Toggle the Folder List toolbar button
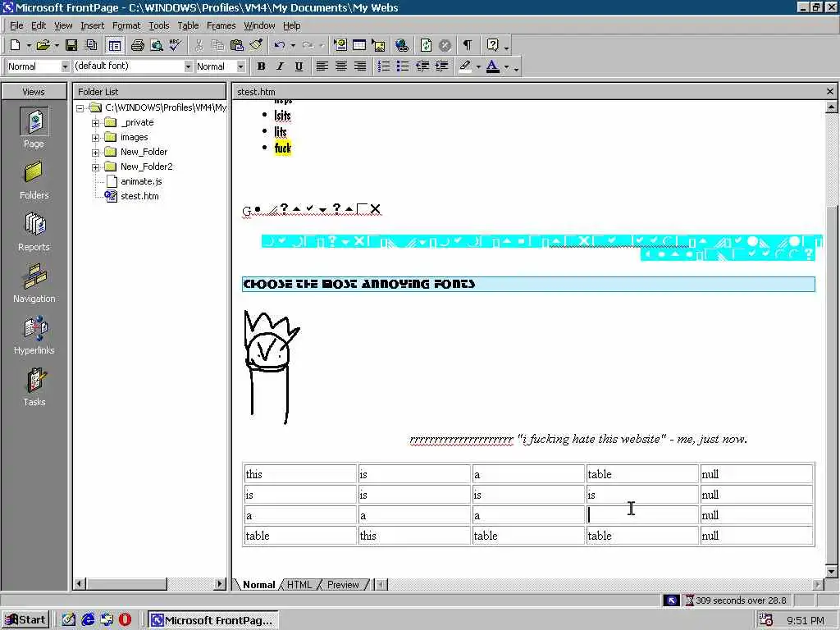This screenshot has width=840, height=630. 115,46
